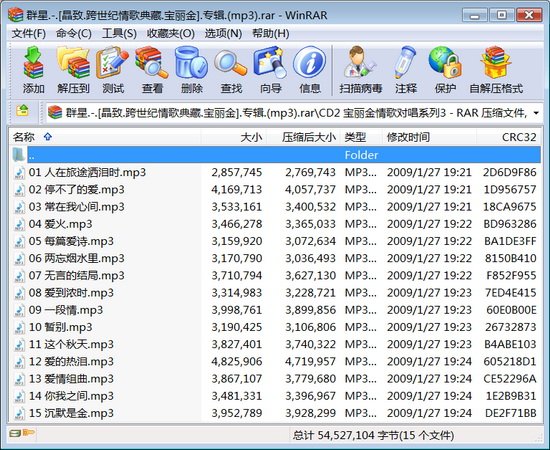
Task: Close the WinRAR window
Action: tap(529, 15)
